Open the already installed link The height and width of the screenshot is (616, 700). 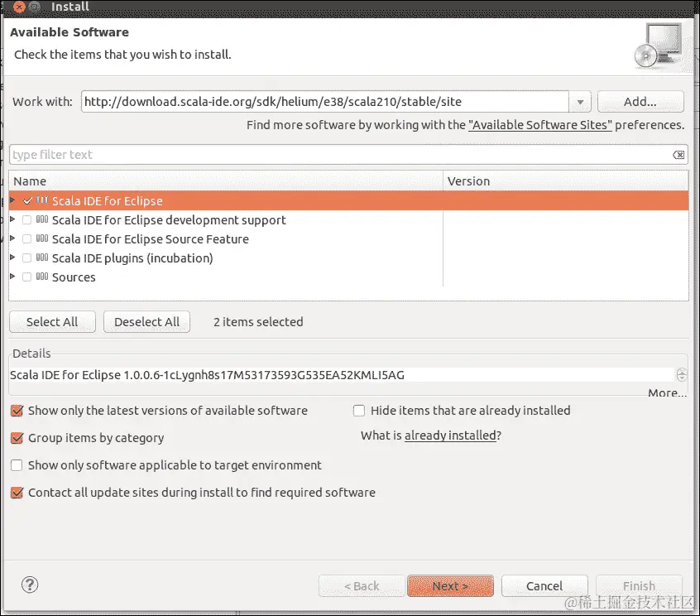tap(450, 436)
